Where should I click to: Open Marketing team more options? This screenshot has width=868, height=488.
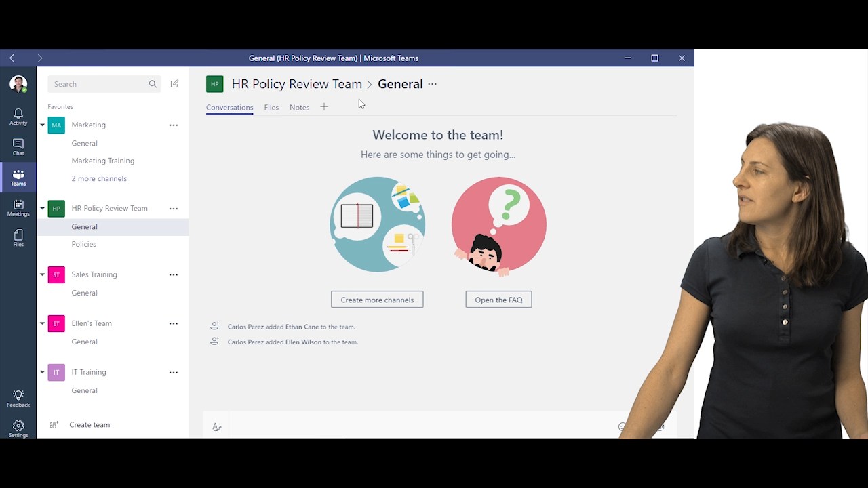pyautogui.click(x=174, y=125)
